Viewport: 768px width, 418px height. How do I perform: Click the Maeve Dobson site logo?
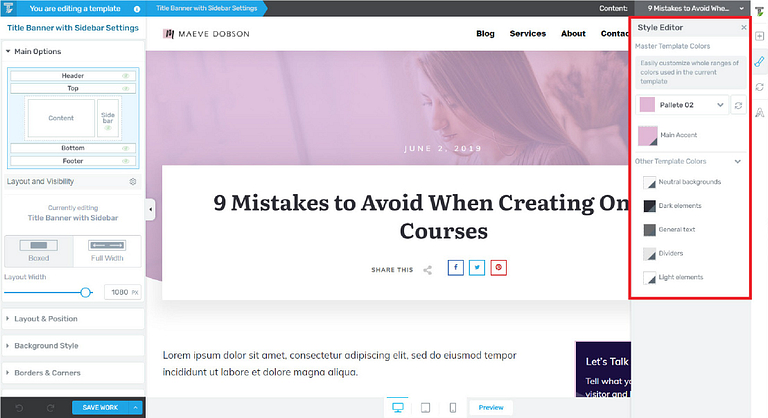click(x=206, y=34)
